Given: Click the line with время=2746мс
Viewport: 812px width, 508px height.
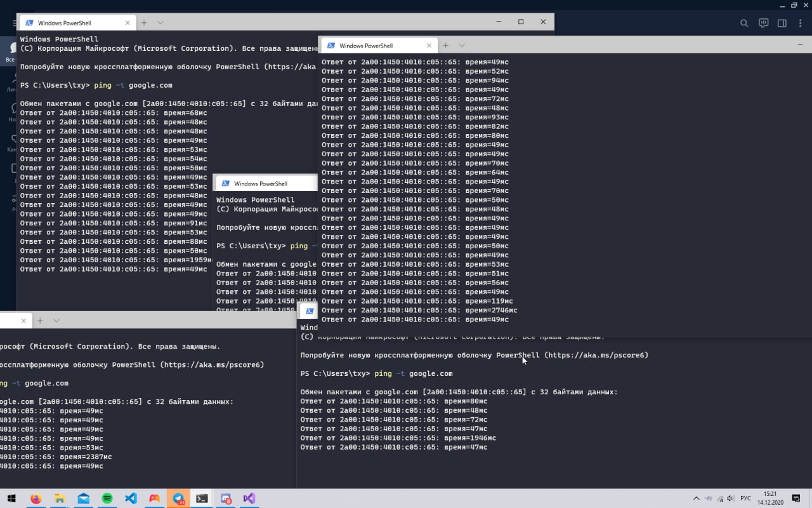Looking at the screenshot, I should coord(419,311).
